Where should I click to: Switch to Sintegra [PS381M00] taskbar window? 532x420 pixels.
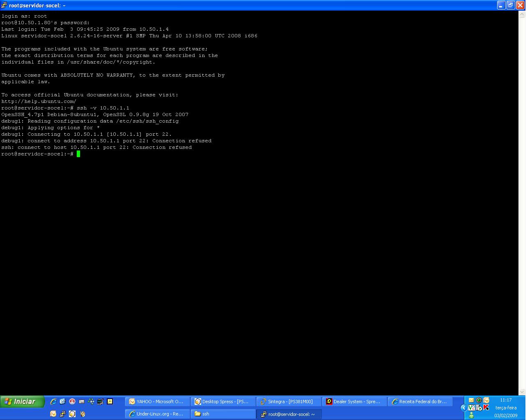(289, 402)
